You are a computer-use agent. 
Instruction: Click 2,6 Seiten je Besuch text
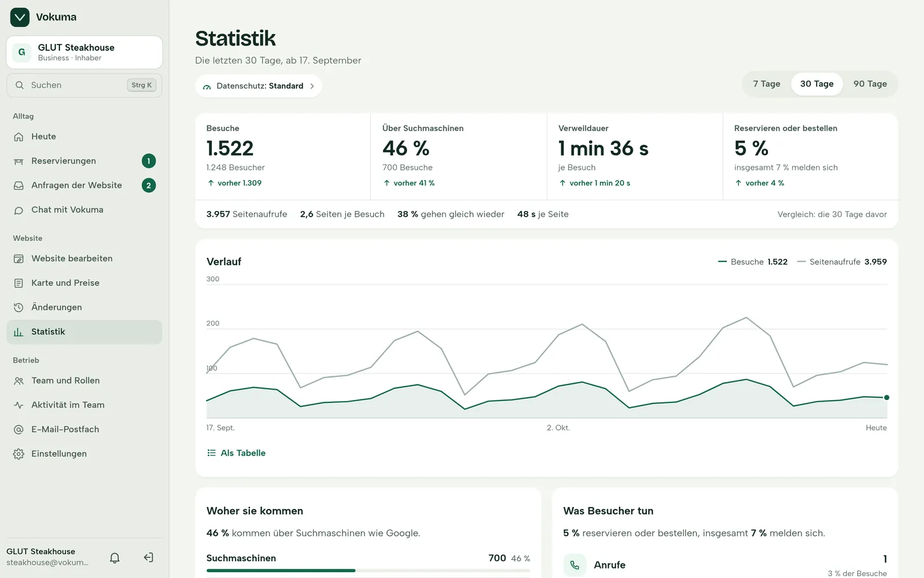click(x=342, y=214)
